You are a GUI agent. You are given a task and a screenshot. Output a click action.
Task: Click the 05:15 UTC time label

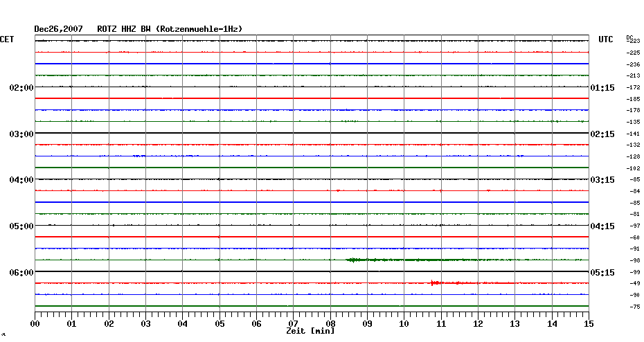pyautogui.click(x=602, y=273)
